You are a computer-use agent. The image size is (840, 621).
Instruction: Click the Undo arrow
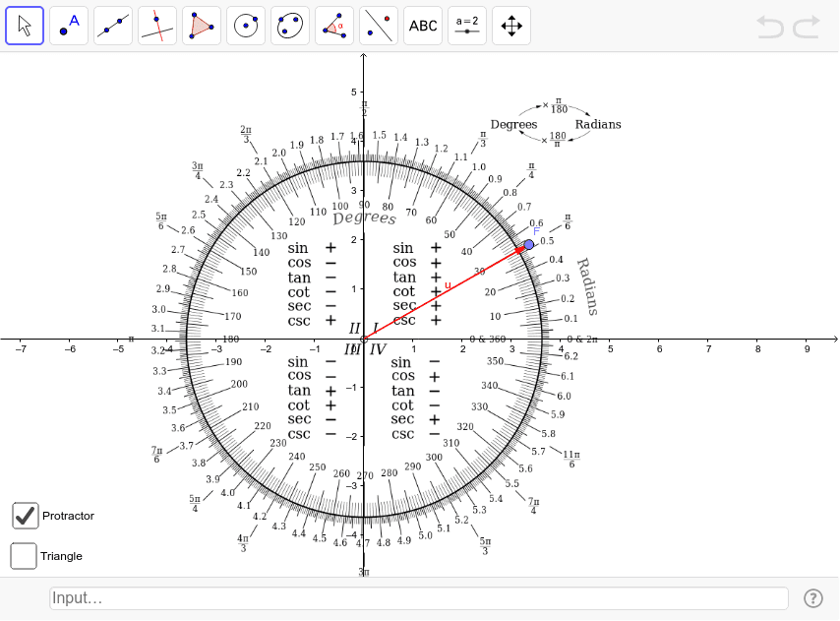[x=770, y=28]
